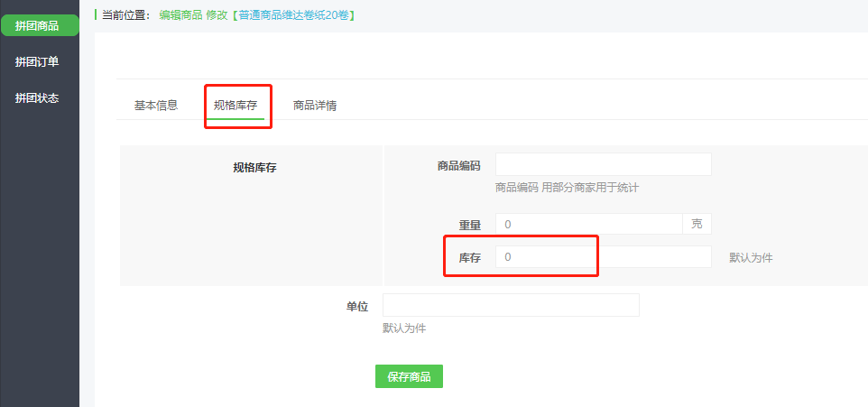Select 拼团状态 in the sidebar

(37, 98)
